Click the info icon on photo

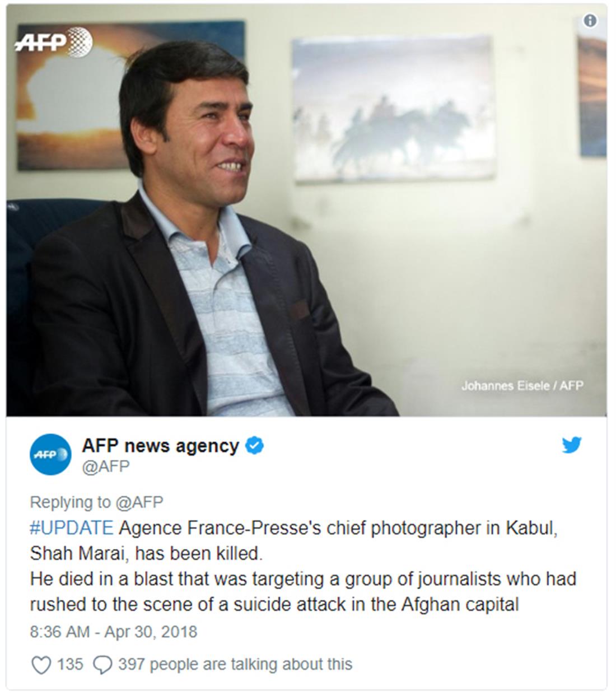590,21
